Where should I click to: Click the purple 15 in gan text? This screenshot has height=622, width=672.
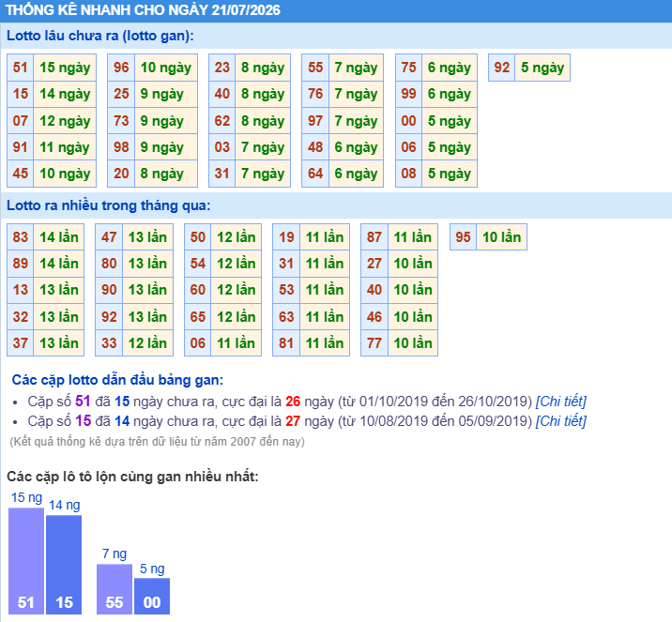tap(84, 420)
